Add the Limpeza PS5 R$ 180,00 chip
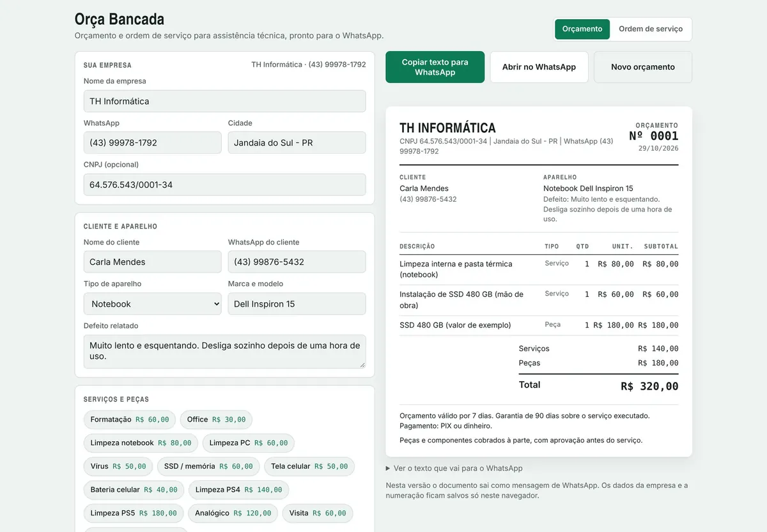 (x=134, y=513)
